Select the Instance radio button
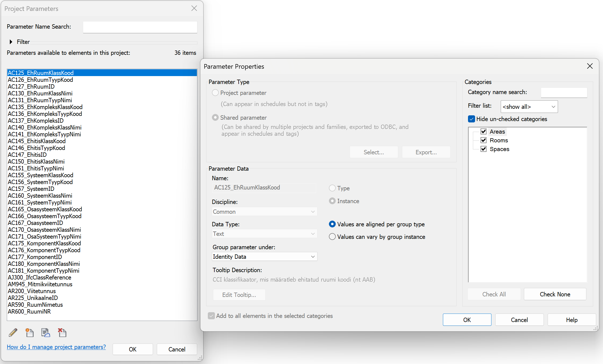The width and height of the screenshot is (603, 364). pyautogui.click(x=332, y=201)
